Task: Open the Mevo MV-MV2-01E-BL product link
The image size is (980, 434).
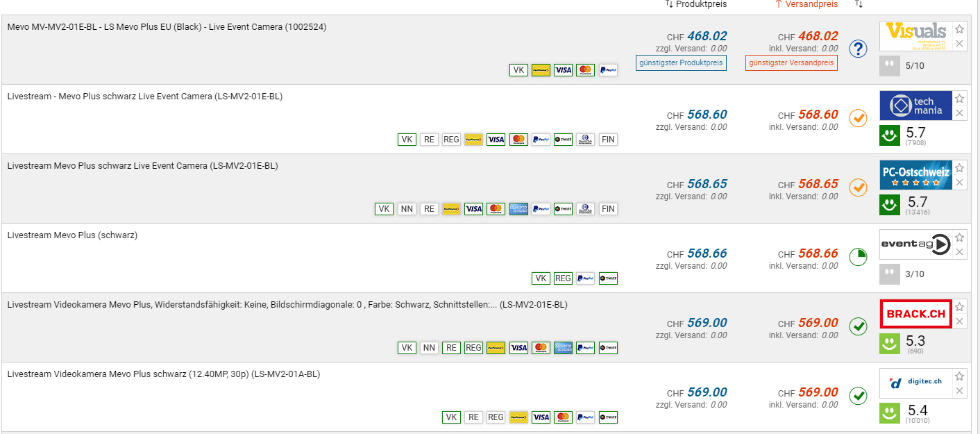Action: coord(167,27)
